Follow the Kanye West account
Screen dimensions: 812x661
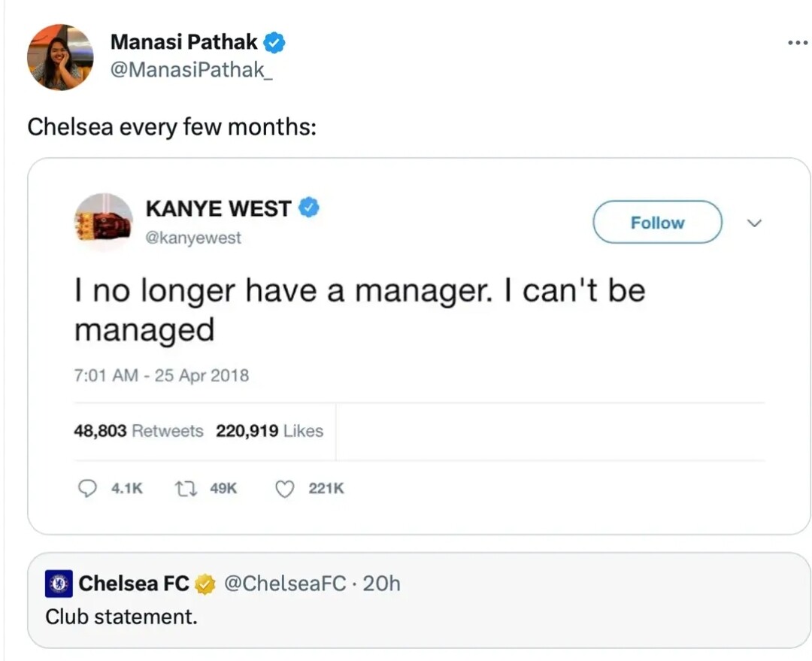point(657,223)
